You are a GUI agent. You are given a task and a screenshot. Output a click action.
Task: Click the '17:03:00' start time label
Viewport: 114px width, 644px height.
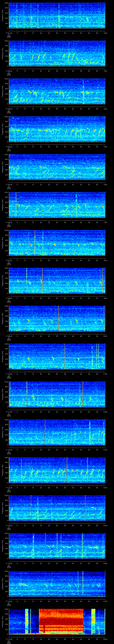coord(9,109)
